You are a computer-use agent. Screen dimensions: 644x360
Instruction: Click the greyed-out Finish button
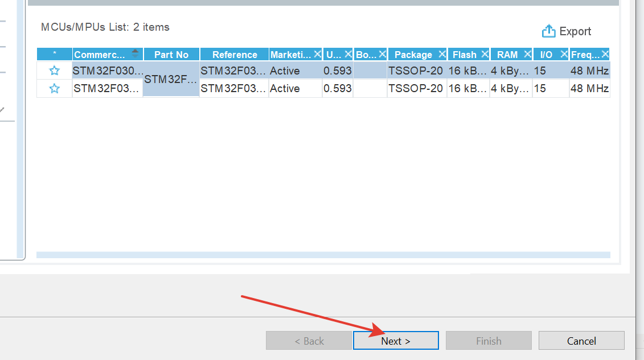(x=489, y=341)
